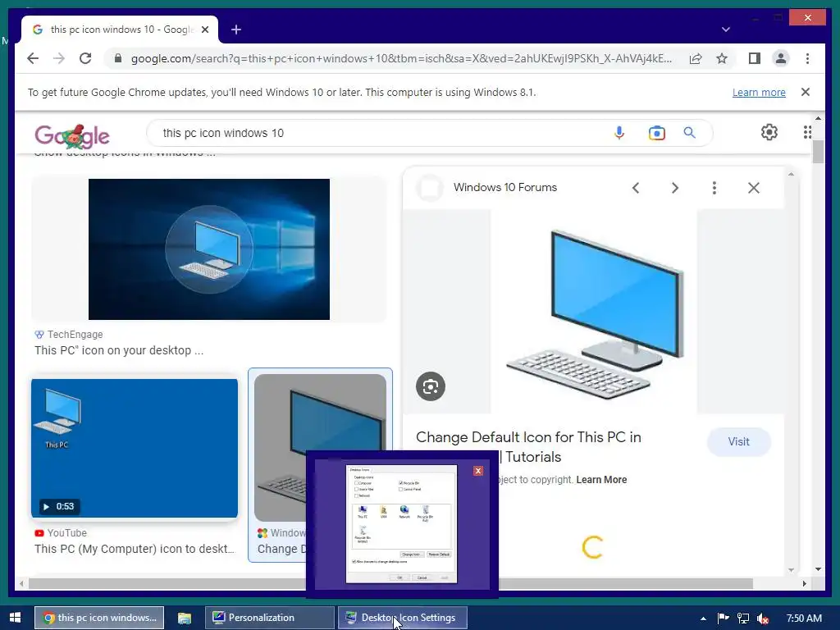Open File Explorer from taskbar
This screenshot has width=840, height=630.
pyautogui.click(x=185, y=618)
